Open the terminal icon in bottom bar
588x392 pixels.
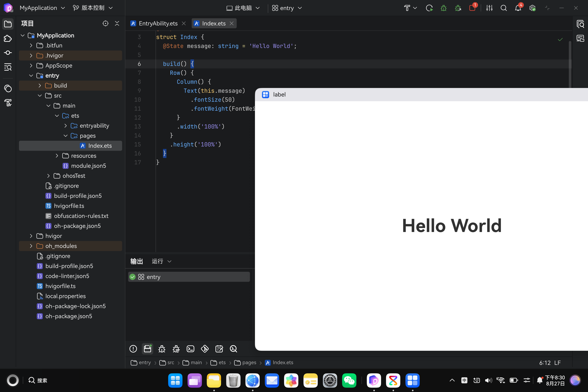pos(191,349)
